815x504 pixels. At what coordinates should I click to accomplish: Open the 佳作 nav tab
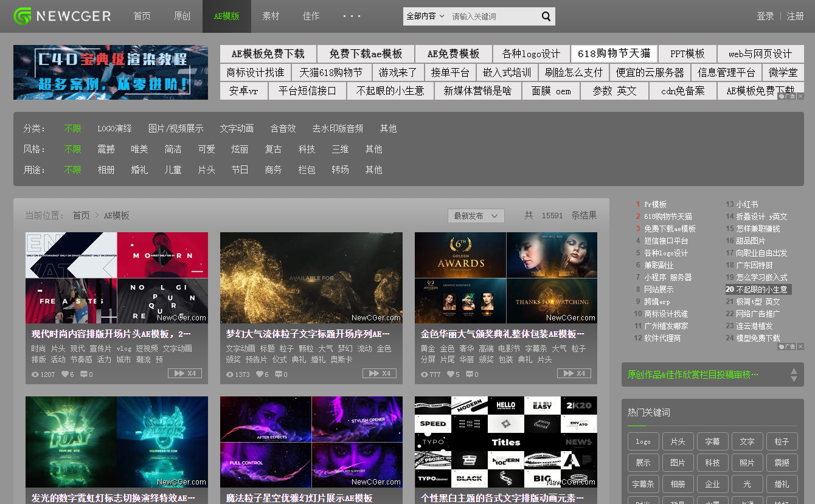pos(311,16)
